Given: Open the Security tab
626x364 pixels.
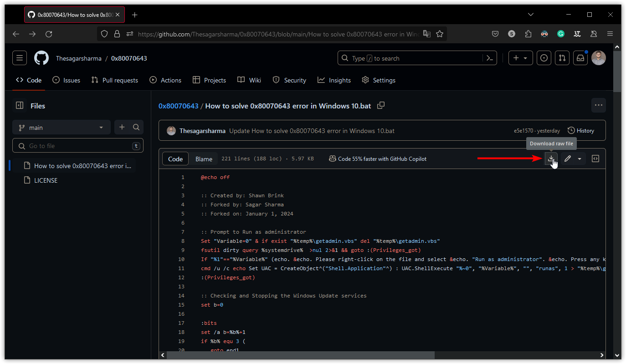Looking at the screenshot, I should 289,80.
